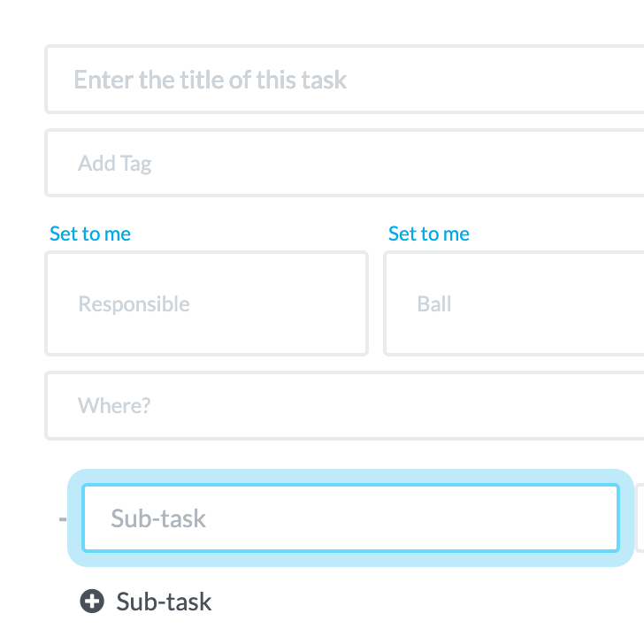Click the Responsible placeholder text
The height and width of the screenshot is (644, 644).
(x=134, y=304)
